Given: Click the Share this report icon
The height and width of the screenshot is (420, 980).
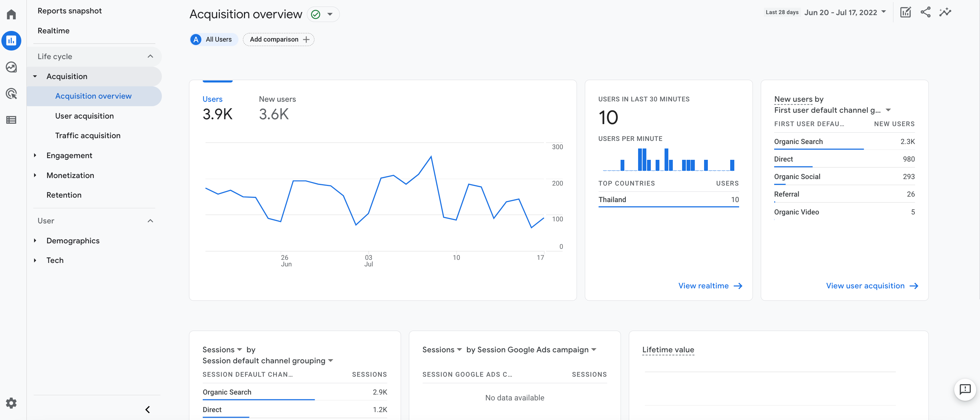Looking at the screenshot, I should 926,12.
